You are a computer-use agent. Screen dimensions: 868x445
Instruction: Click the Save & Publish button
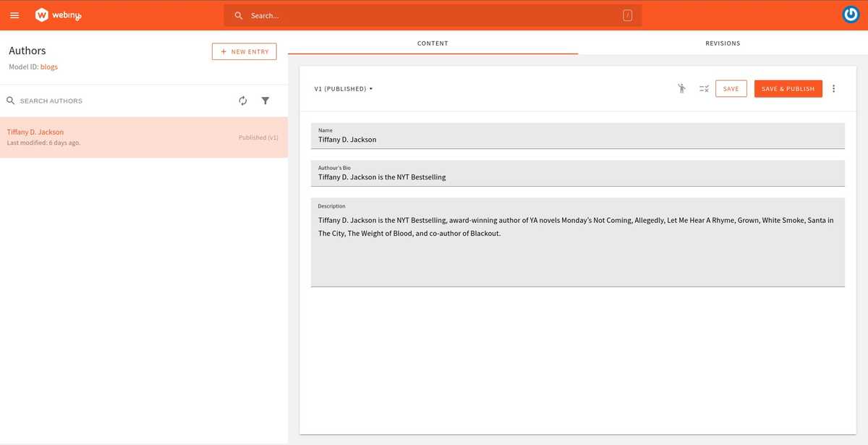788,88
